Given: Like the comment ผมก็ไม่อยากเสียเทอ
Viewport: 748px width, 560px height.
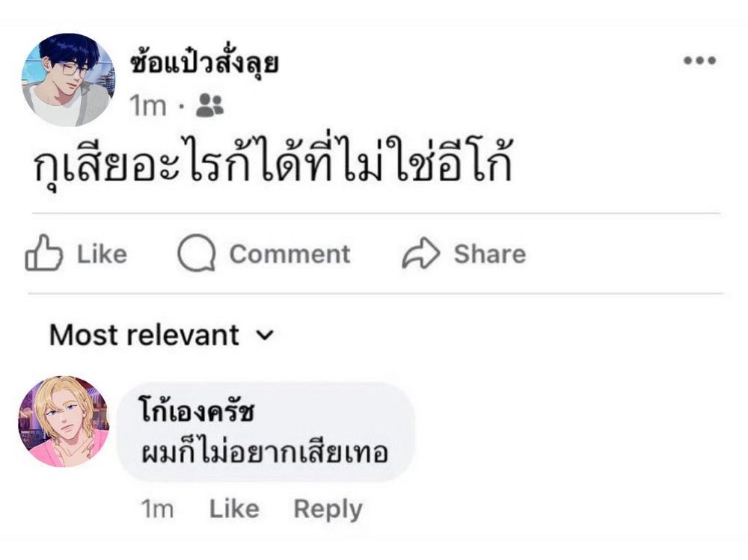Looking at the screenshot, I should [233, 509].
